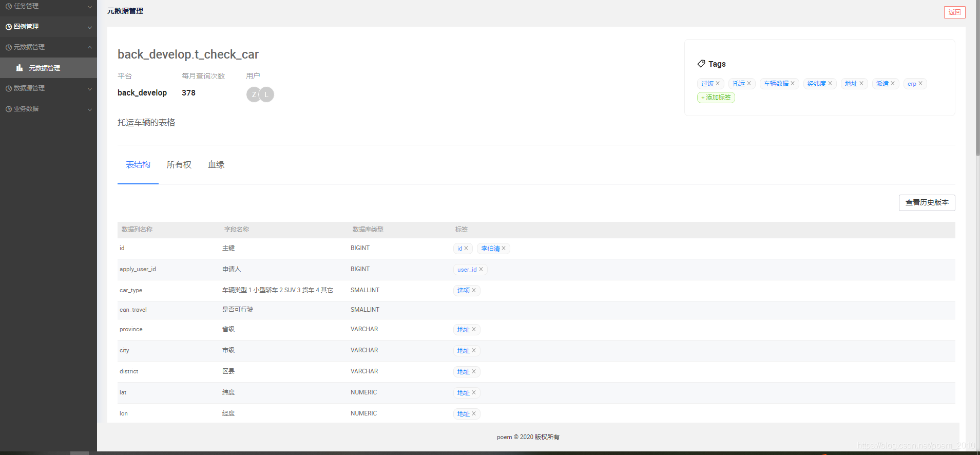Expand the 数据源管理 sidebar menu

(48, 88)
